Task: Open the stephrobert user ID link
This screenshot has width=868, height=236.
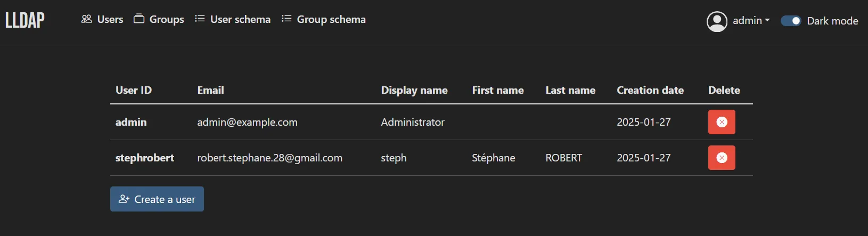Action: pyautogui.click(x=145, y=158)
